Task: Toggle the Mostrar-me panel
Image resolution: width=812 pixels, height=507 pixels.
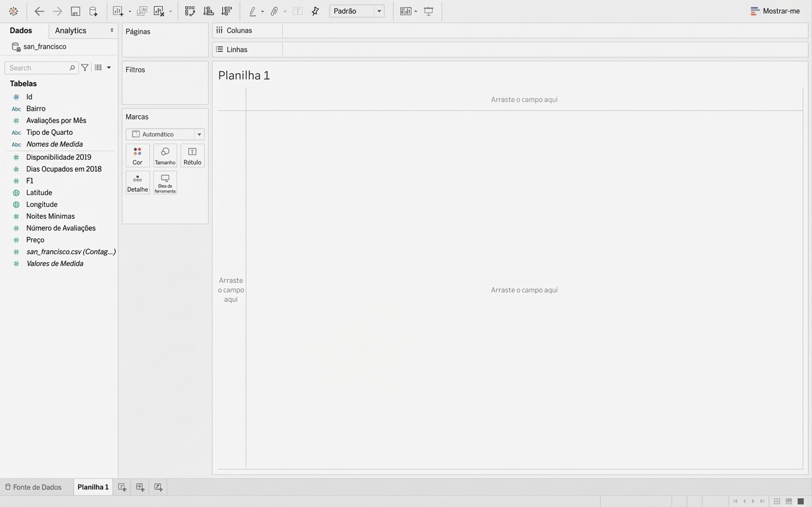Action: pyautogui.click(x=775, y=11)
